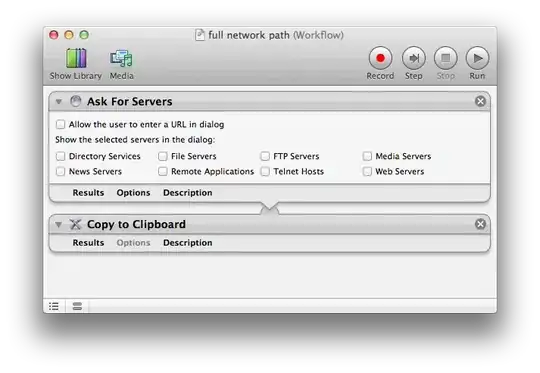This screenshot has width=540, height=373.
Task: Open Options of Ask For Servers
Action: coord(133,193)
